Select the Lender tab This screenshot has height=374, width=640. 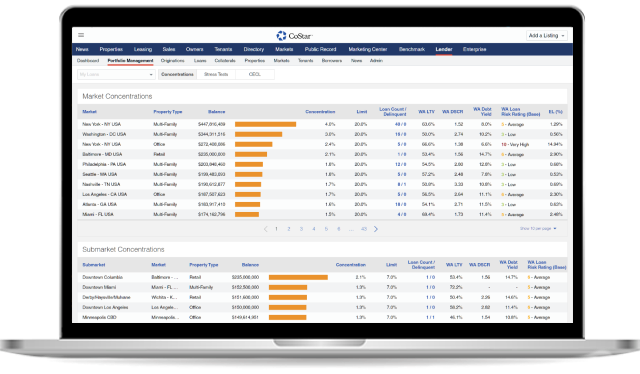click(444, 49)
